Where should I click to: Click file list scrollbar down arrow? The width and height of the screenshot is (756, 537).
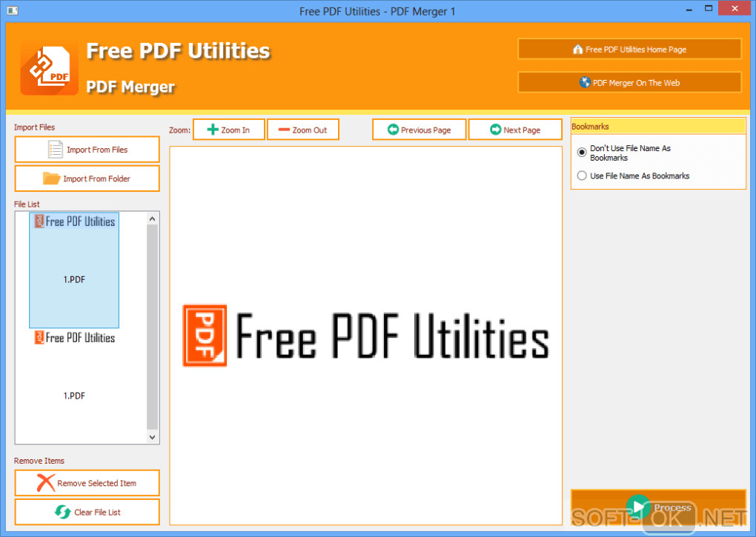pyautogui.click(x=153, y=437)
